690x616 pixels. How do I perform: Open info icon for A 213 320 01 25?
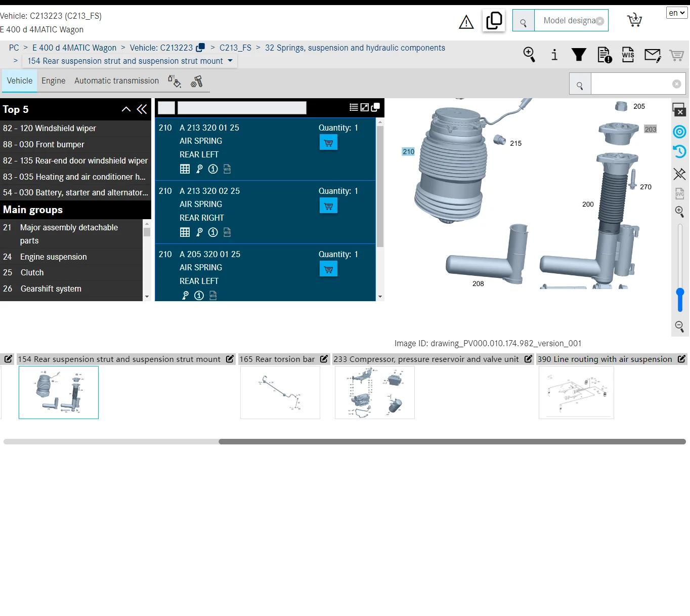(x=213, y=169)
